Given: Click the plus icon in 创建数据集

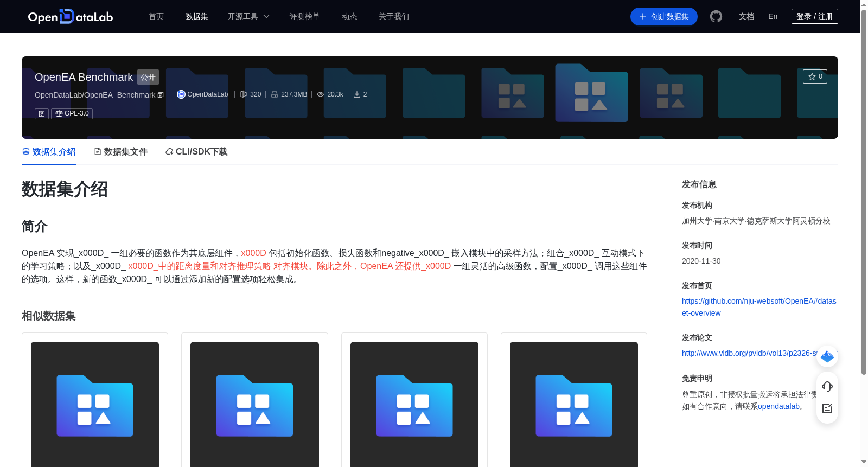Looking at the screenshot, I should 643,16.
